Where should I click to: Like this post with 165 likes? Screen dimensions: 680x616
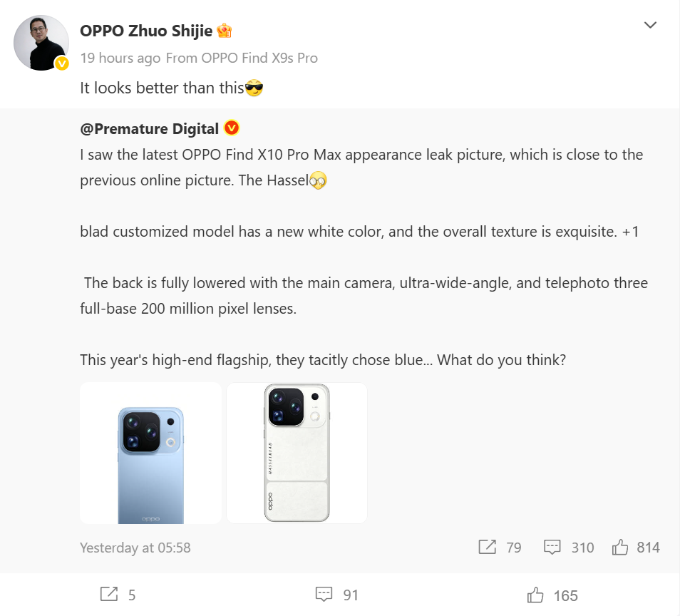click(x=552, y=595)
